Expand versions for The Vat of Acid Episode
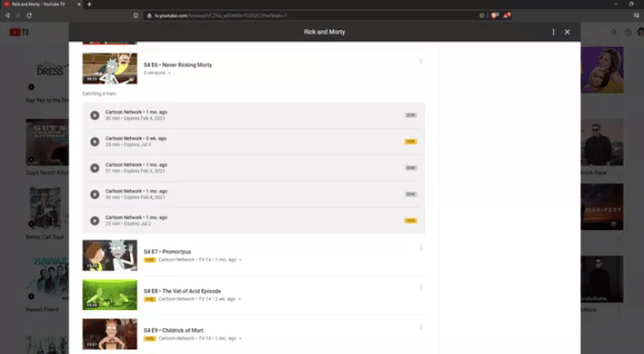The image size is (644, 354). tap(239, 299)
